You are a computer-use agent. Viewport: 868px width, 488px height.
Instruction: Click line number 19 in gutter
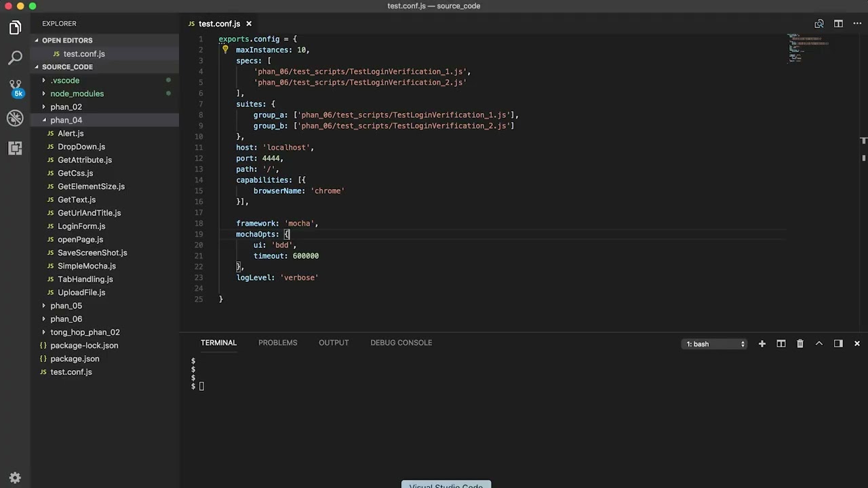point(199,234)
